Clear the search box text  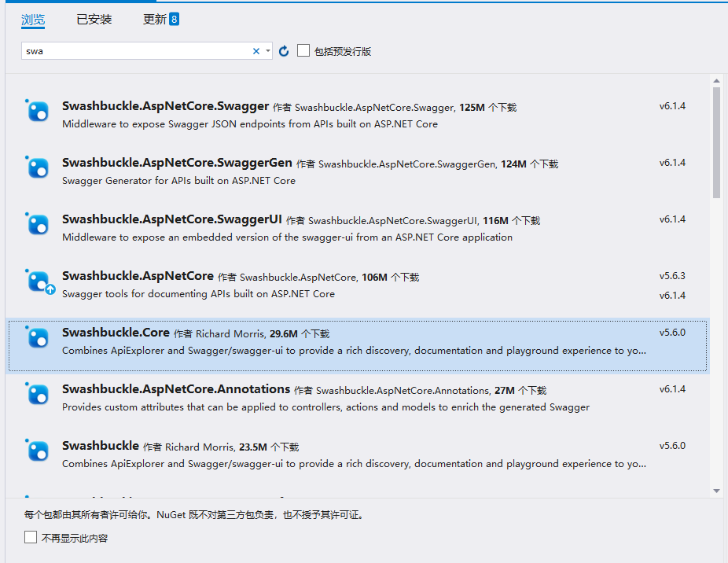tap(256, 51)
